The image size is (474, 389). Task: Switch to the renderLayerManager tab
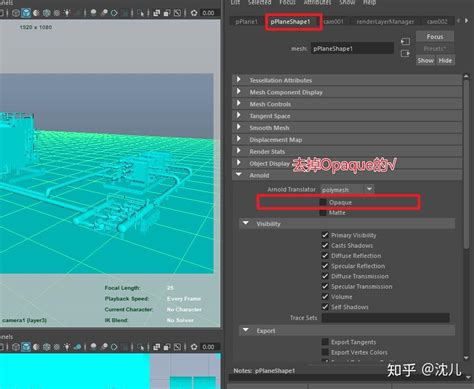(x=385, y=22)
